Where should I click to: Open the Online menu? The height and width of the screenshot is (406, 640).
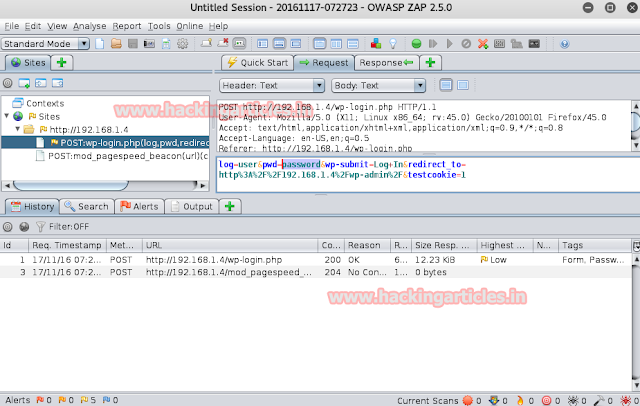(189, 26)
